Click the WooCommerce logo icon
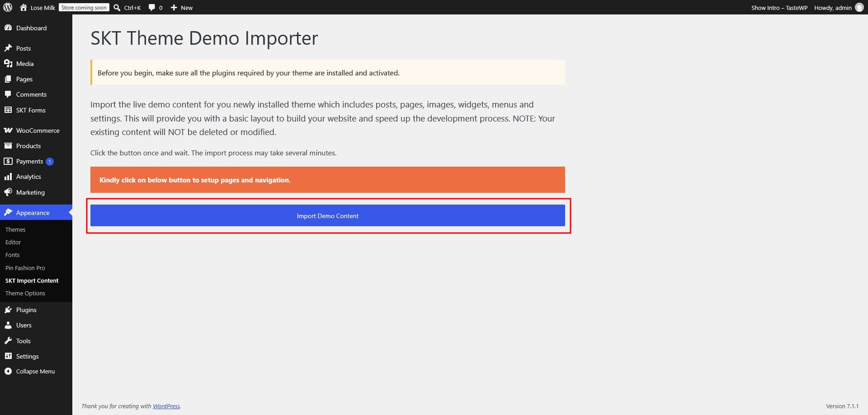The width and height of the screenshot is (868, 415). click(x=8, y=130)
